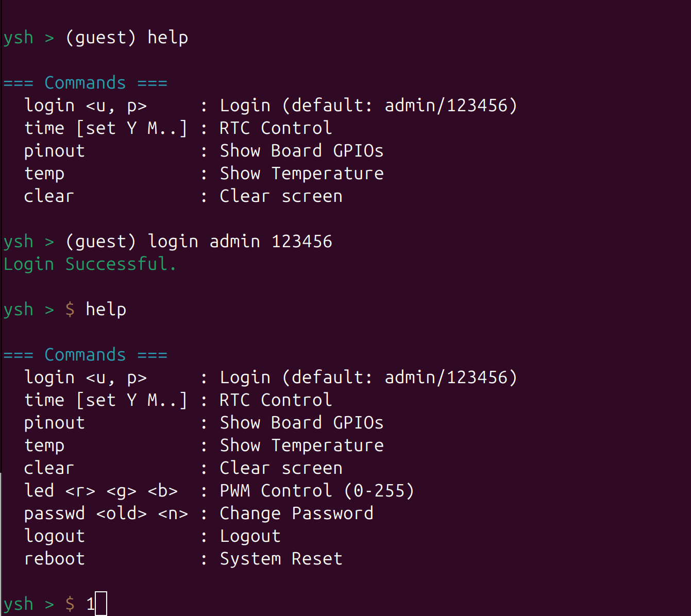Click the lowercase "logout" command name
This screenshot has height=616, width=691.
click(55, 536)
